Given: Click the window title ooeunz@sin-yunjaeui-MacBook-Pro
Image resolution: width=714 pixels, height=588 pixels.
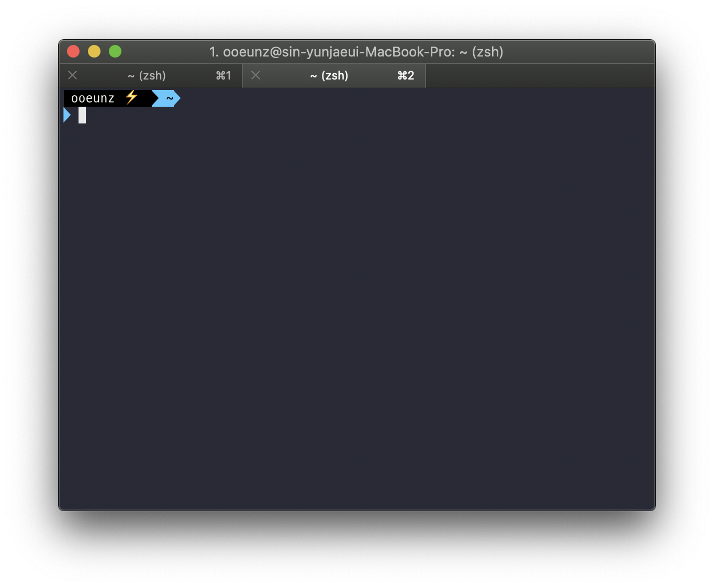Looking at the screenshot, I should pos(356,52).
